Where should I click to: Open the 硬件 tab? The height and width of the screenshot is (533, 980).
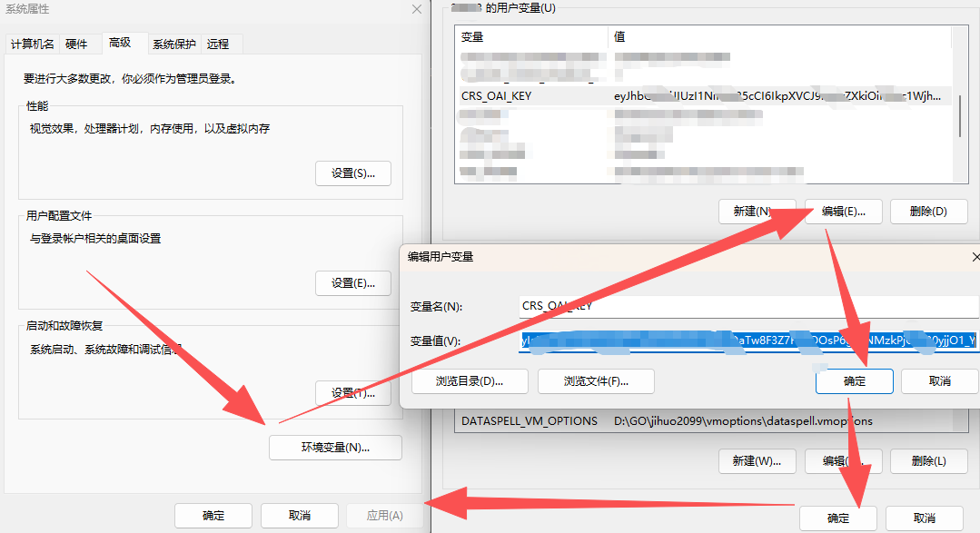(x=76, y=44)
